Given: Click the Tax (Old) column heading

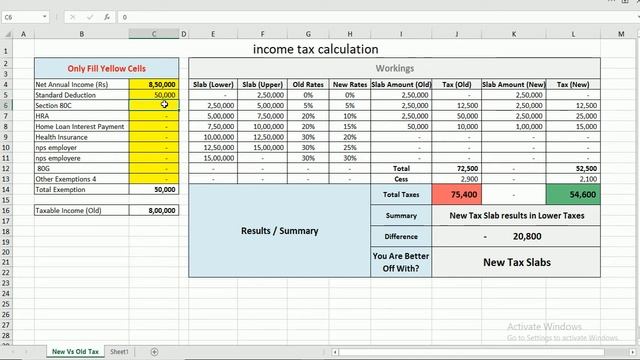Looking at the screenshot, I should pyautogui.click(x=456, y=84).
